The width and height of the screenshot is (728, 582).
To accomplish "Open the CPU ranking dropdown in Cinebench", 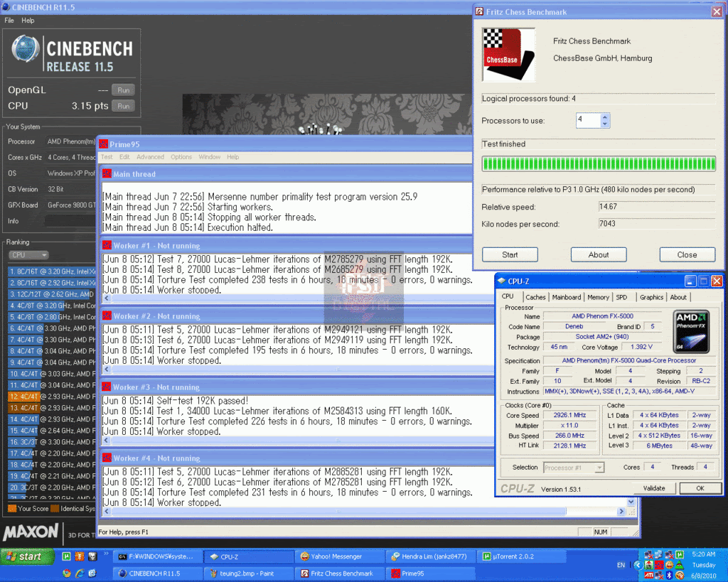I will 28,255.
